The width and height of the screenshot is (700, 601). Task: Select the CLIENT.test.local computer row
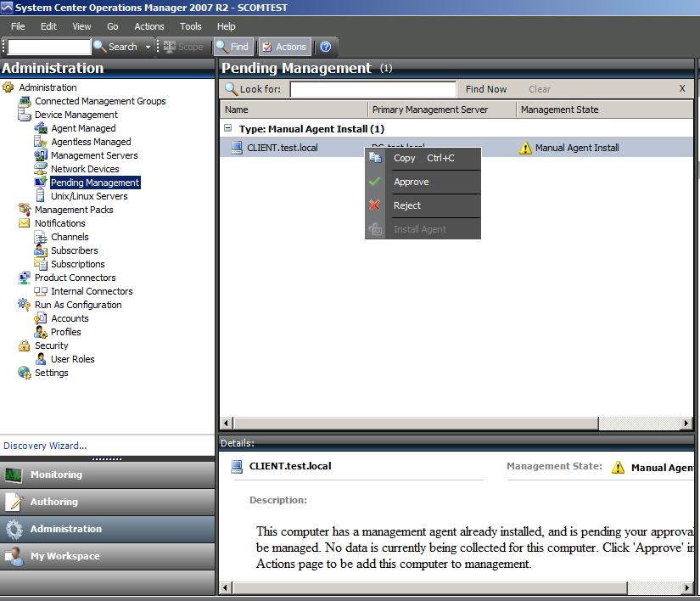282,148
